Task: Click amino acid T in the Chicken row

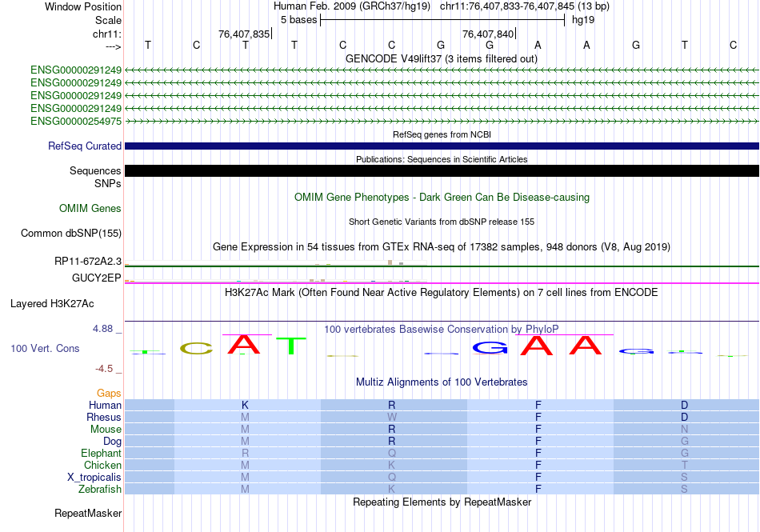Action: point(684,465)
